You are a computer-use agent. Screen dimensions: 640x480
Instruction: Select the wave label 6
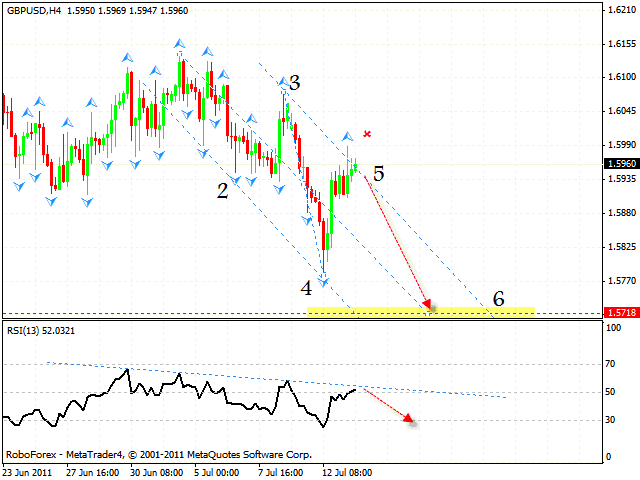pos(497,298)
